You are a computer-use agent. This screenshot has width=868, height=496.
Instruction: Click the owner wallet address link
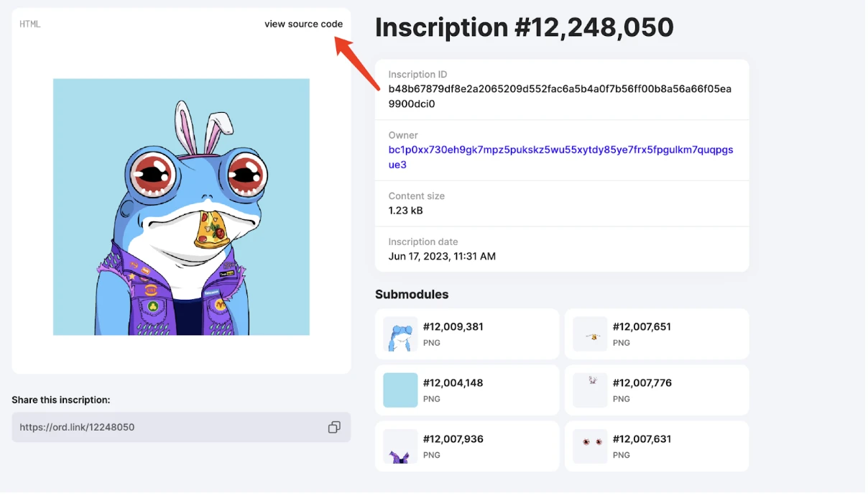pos(560,157)
